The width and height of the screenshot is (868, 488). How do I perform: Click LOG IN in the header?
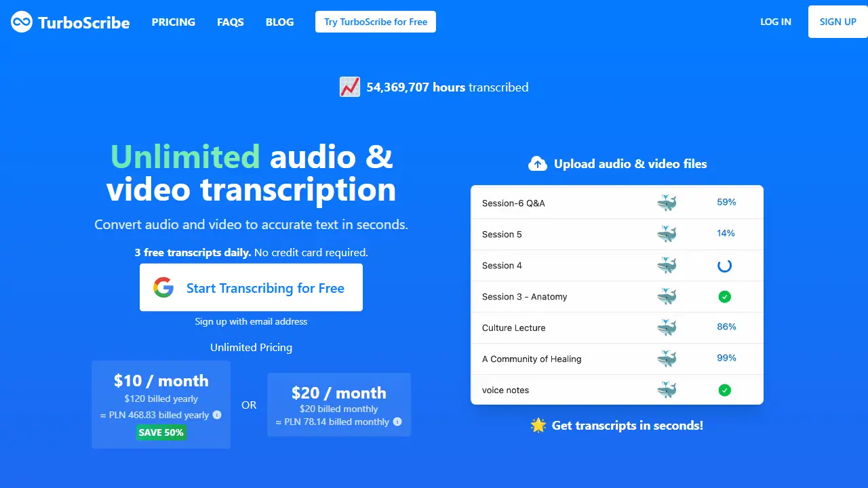[776, 22]
